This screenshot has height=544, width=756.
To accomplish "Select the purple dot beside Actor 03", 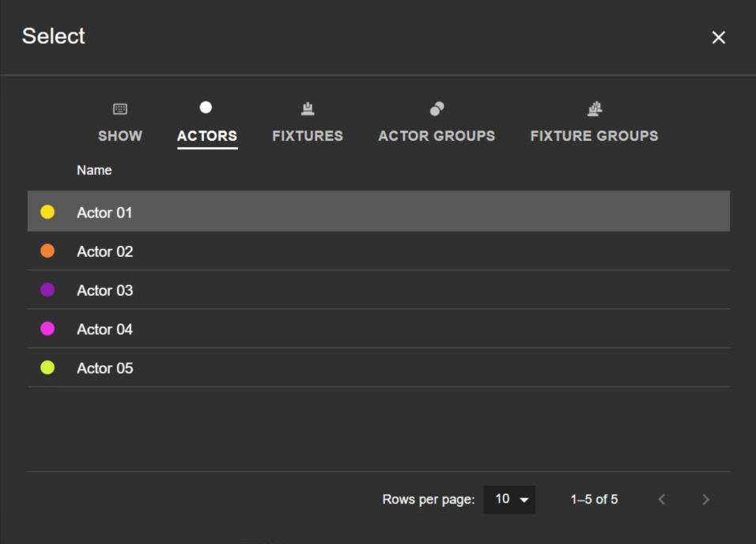I will (47, 289).
